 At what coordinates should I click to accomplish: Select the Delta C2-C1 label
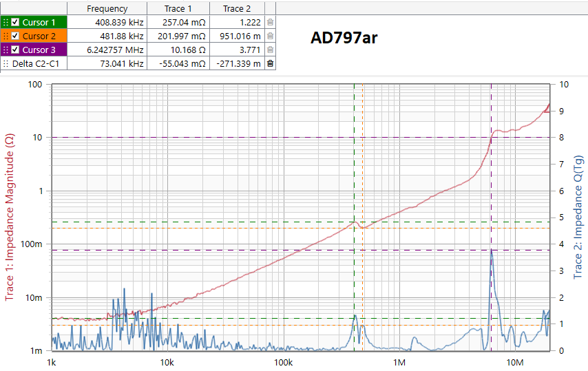point(36,64)
